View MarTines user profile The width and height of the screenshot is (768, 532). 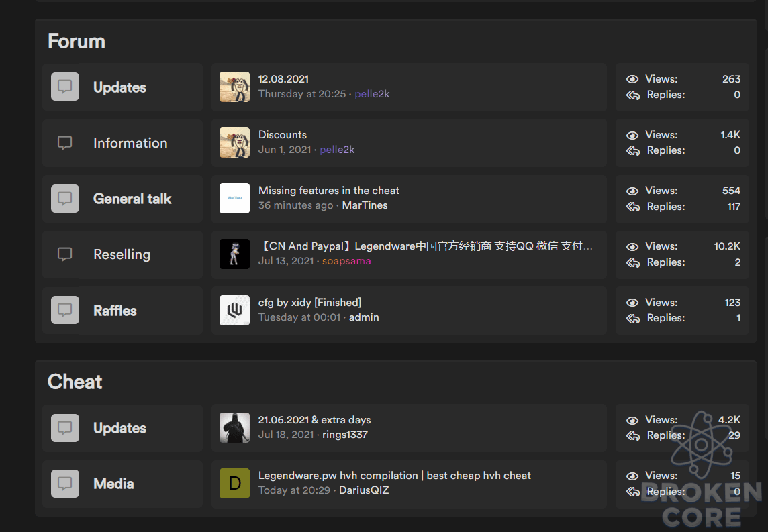pyautogui.click(x=365, y=205)
